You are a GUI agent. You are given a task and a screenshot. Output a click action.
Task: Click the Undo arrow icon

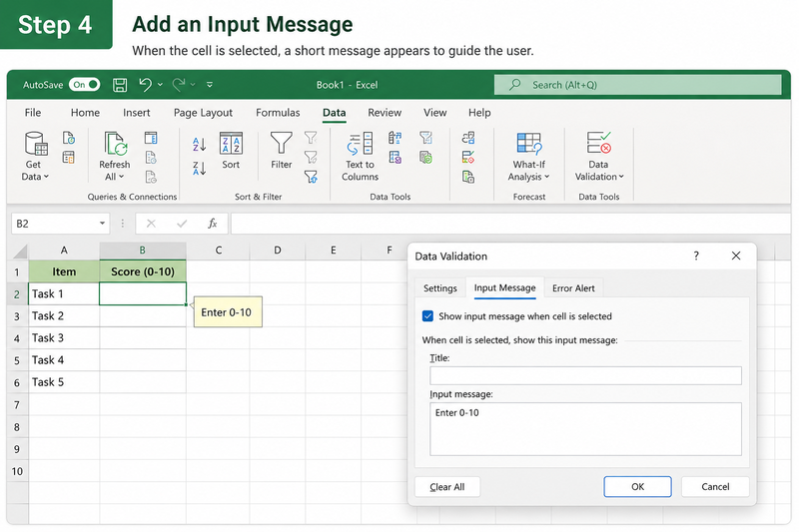click(x=145, y=85)
